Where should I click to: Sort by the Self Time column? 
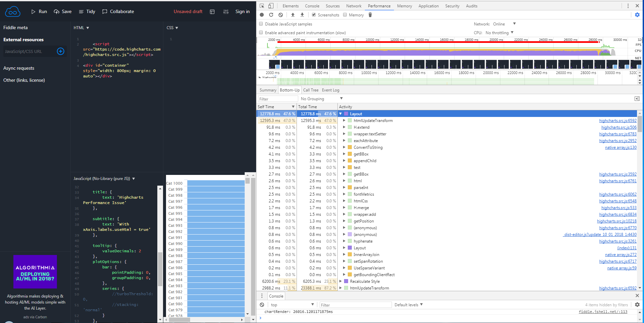tap(276, 107)
